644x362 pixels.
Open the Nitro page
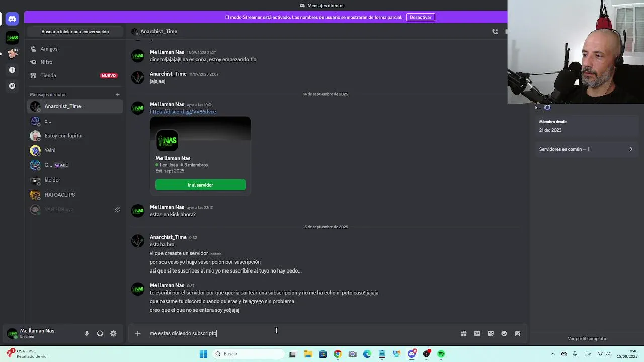[x=75, y=62]
